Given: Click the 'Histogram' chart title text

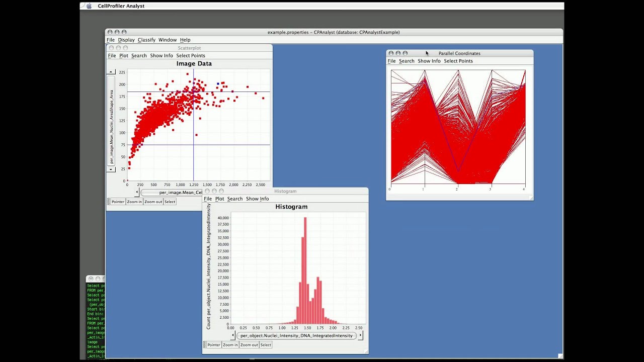Looking at the screenshot, I should point(291,207).
